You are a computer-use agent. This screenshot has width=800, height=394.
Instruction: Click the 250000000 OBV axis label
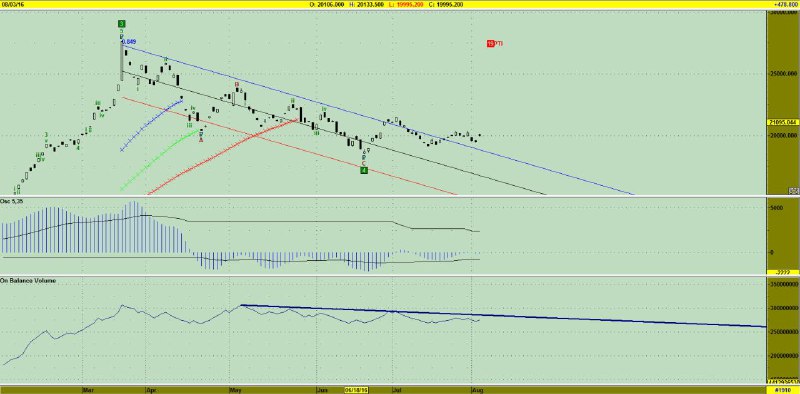click(783, 332)
